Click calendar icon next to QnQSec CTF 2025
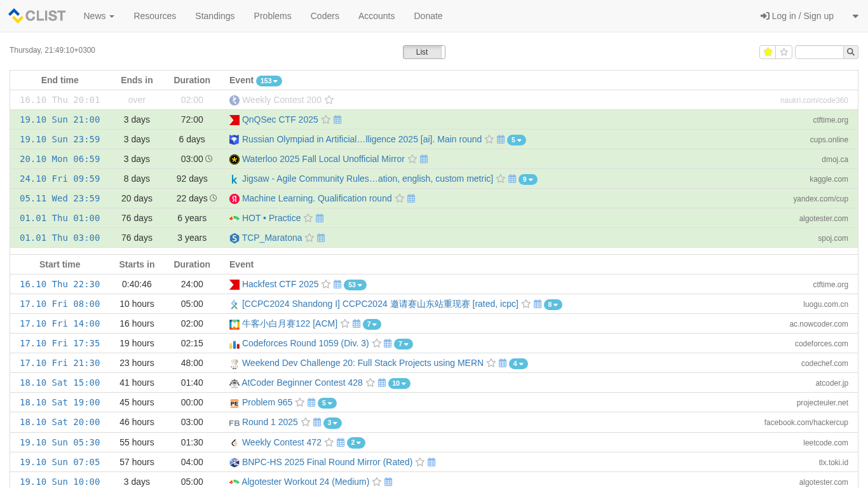868x488 pixels. [337, 119]
